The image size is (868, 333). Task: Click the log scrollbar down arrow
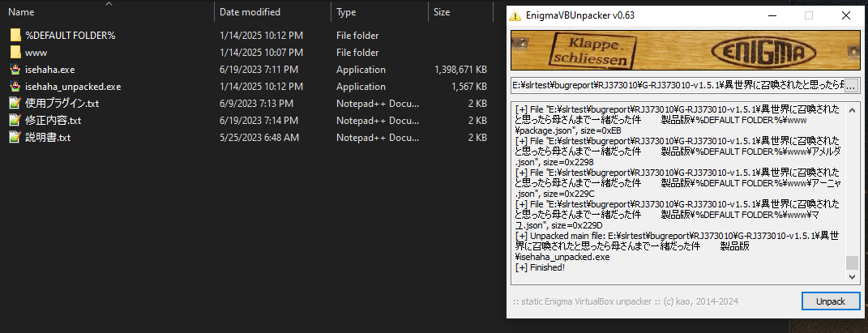[851, 278]
